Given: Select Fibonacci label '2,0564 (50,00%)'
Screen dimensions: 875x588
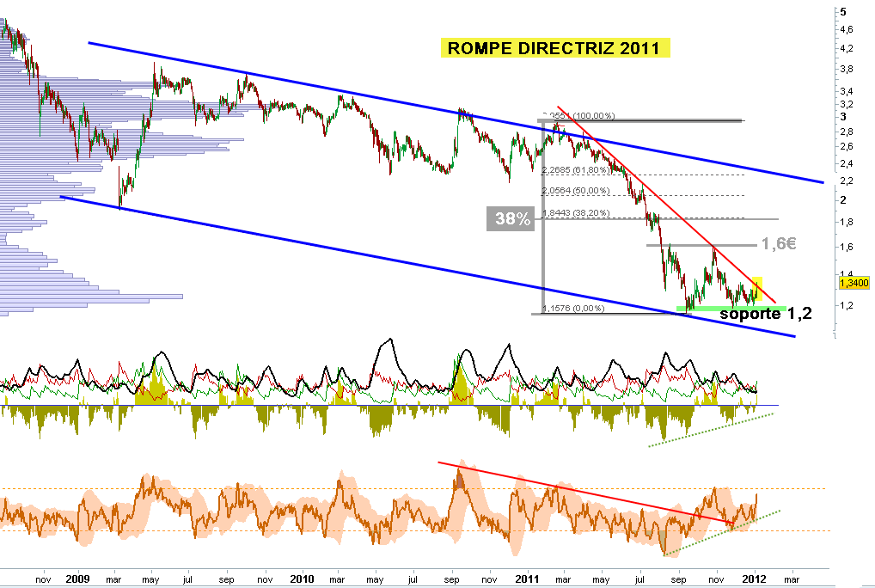Looking at the screenshot, I should click(x=575, y=191).
